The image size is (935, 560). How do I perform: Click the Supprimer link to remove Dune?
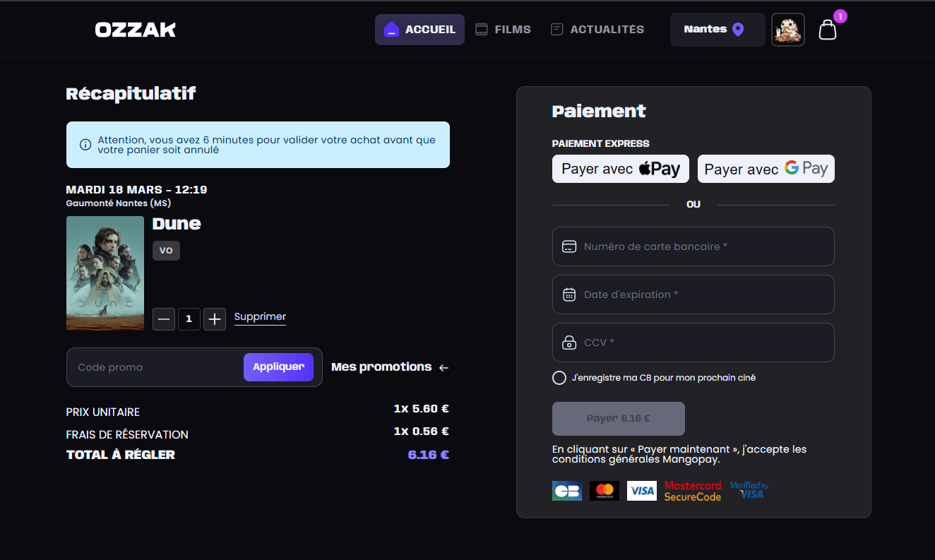[x=260, y=317]
